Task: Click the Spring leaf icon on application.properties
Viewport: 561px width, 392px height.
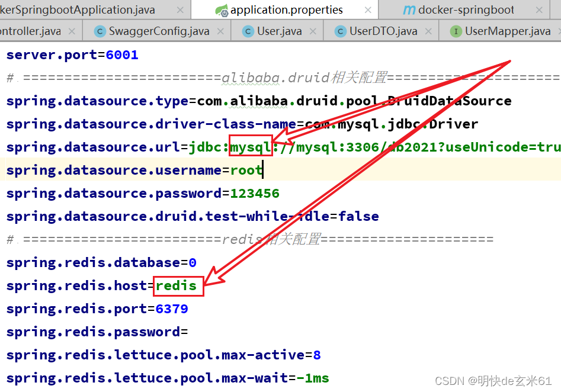Action: pos(222,11)
